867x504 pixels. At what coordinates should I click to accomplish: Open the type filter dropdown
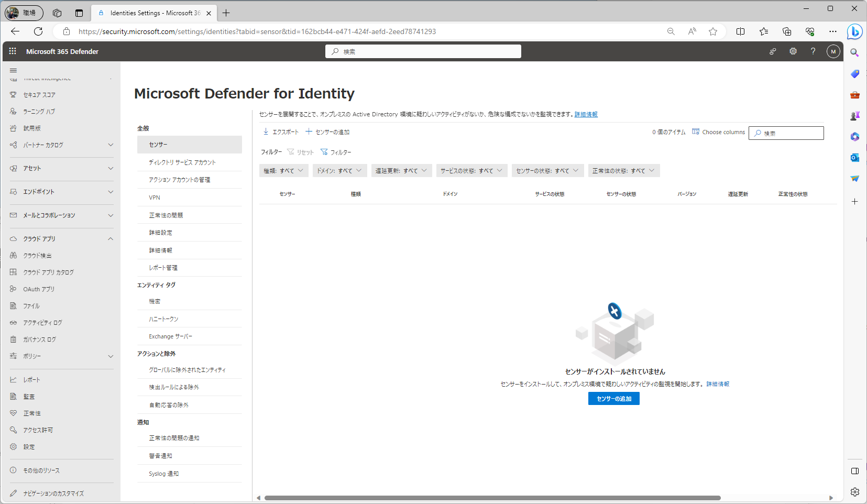(283, 171)
